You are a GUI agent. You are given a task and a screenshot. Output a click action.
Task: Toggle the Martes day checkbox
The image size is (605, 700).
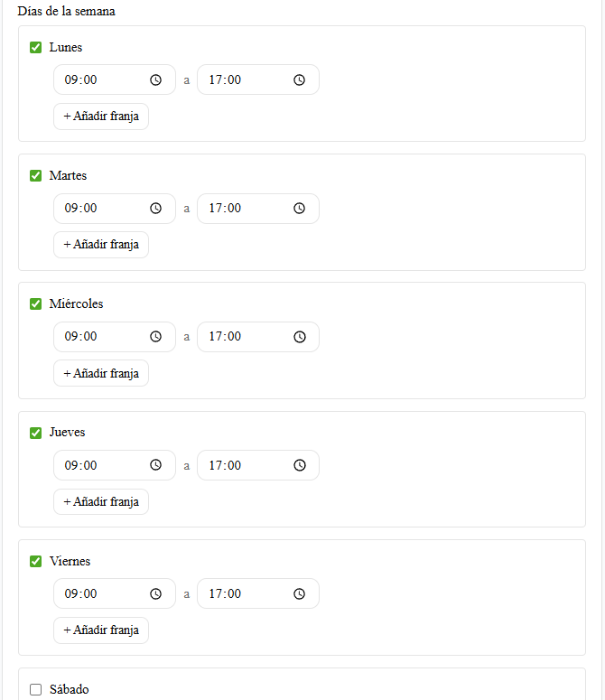click(x=36, y=175)
